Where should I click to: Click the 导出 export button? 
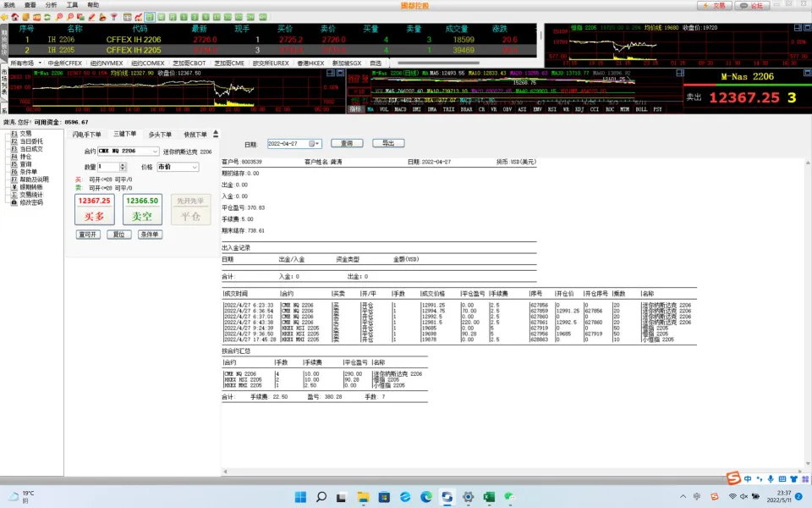point(388,144)
